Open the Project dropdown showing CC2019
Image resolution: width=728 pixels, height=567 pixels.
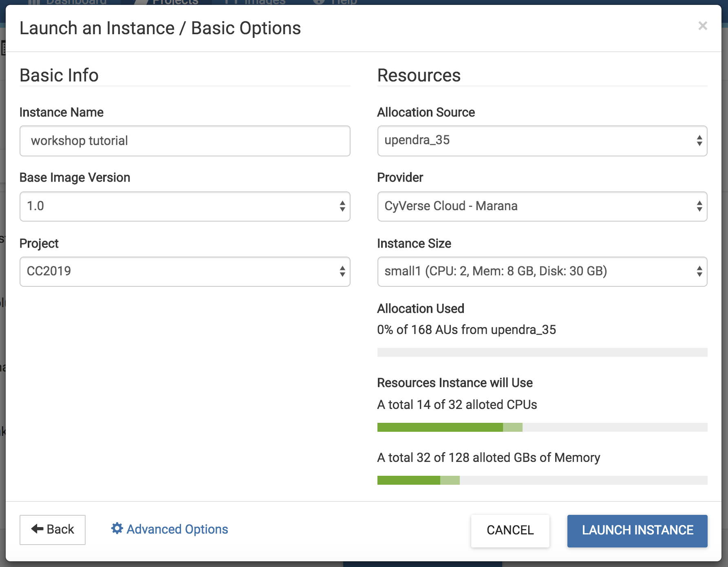click(x=185, y=272)
